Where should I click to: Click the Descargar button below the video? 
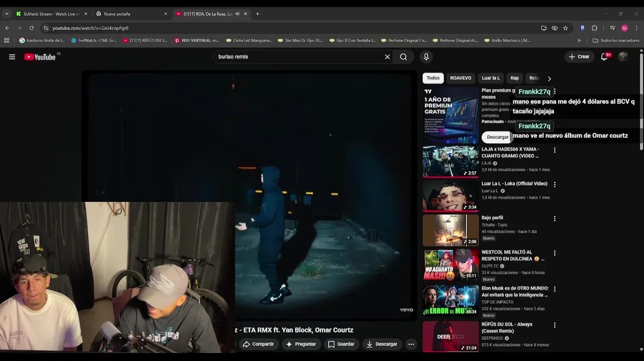(x=381, y=344)
